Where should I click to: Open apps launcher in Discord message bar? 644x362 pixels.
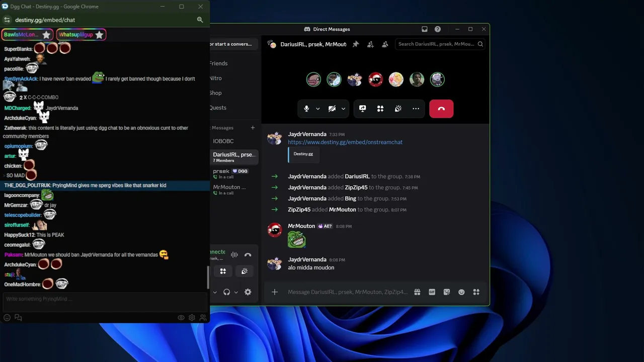(476, 292)
